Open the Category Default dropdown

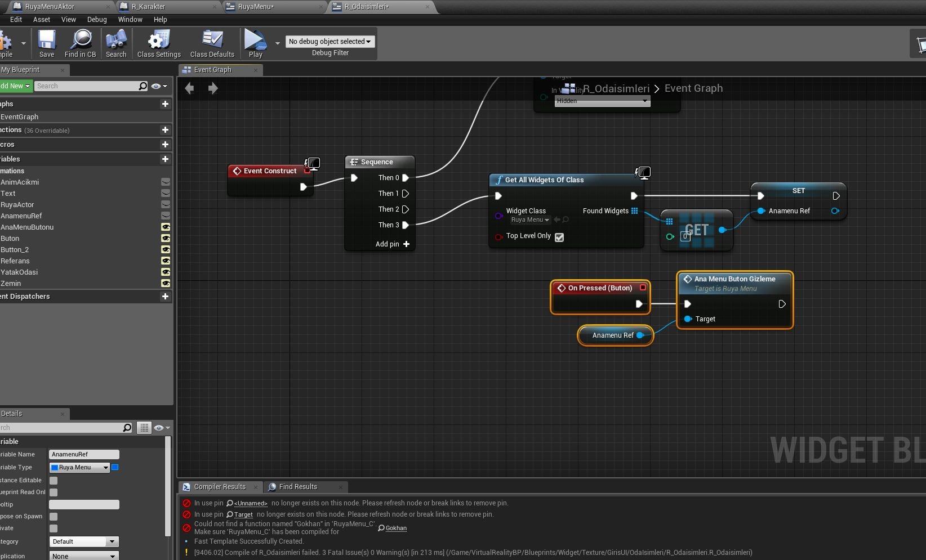[84, 541]
